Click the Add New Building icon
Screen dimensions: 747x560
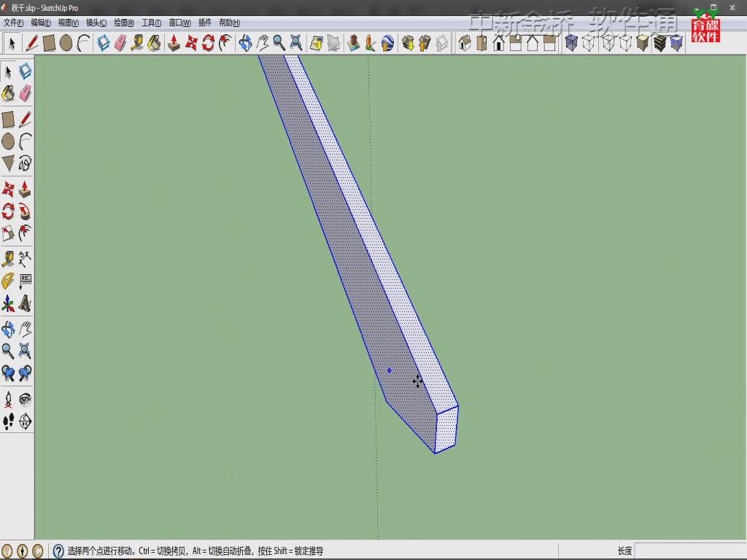coord(354,43)
